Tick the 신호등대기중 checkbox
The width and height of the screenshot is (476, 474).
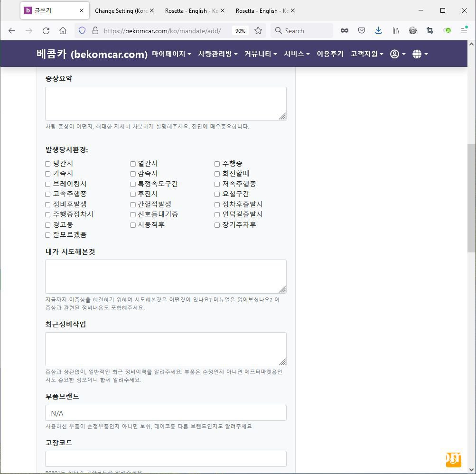click(x=133, y=214)
